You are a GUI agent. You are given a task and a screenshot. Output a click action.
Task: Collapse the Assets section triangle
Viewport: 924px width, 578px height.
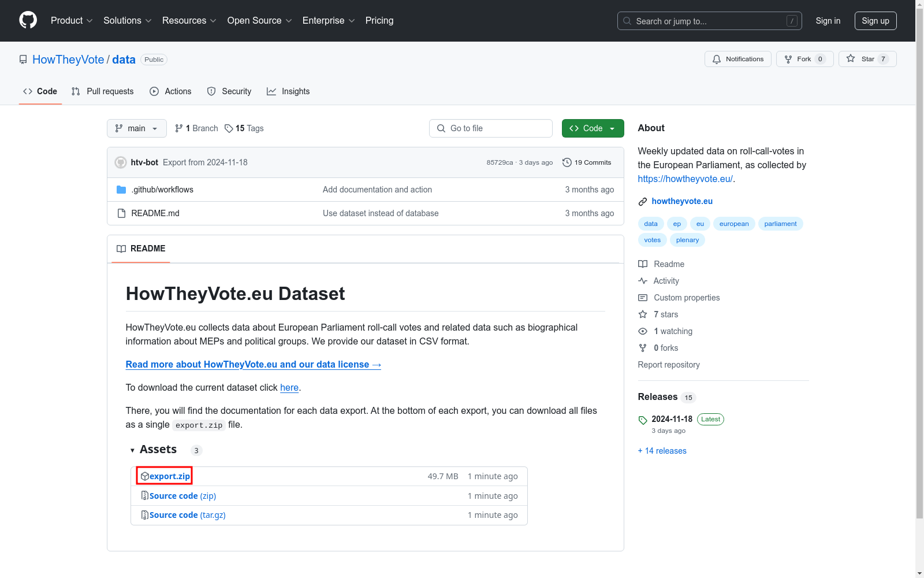(x=132, y=450)
